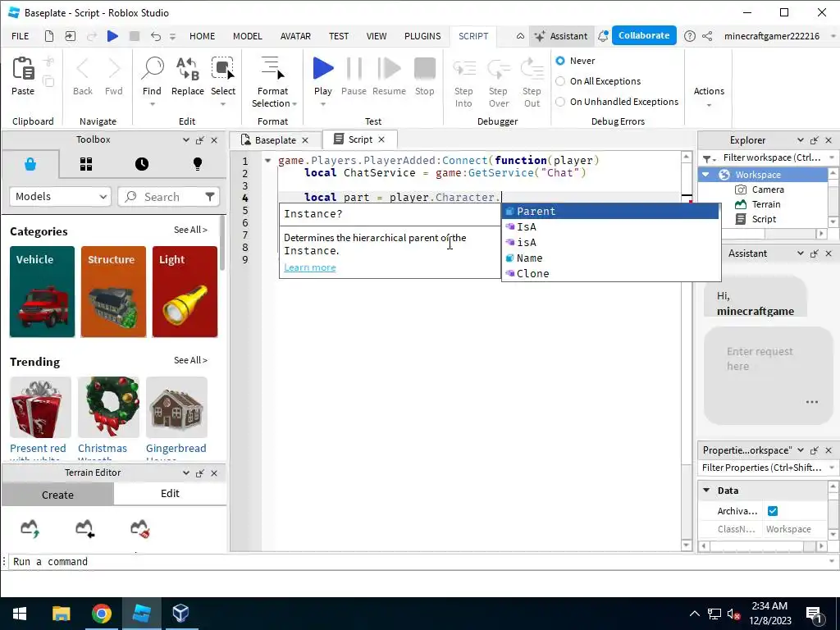
Task: Select the Script item in Explorer
Action: click(764, 219)
